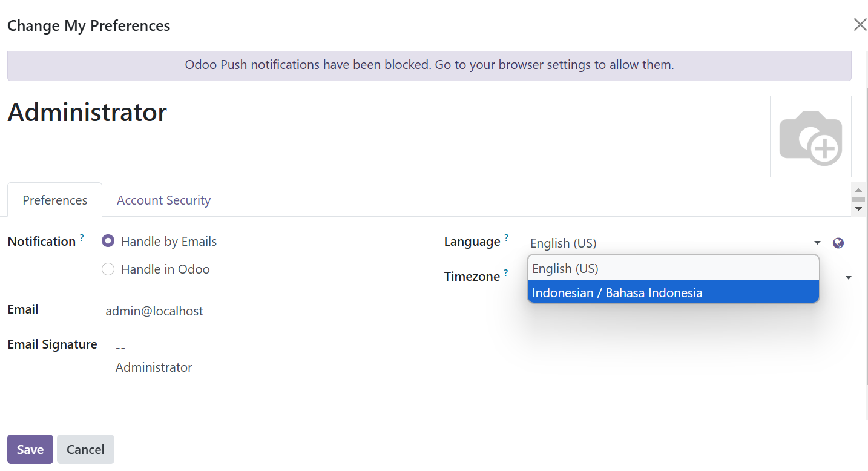The image size is (868, 471).
Task: Collapse the Language dropdown via its arrow
Action: pyautogui.click(x=817, y=243)
